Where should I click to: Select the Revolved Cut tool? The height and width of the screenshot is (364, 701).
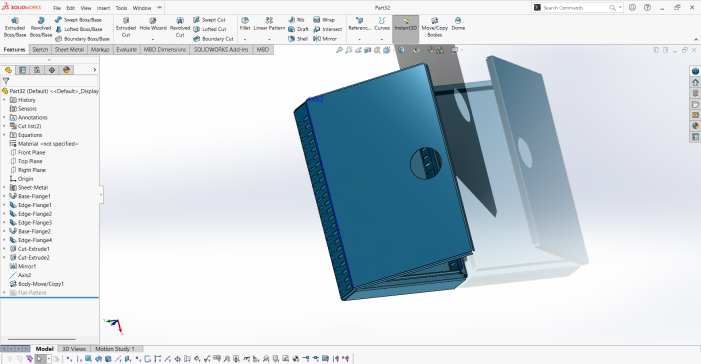pyautogui.click(x=180, y=27)
